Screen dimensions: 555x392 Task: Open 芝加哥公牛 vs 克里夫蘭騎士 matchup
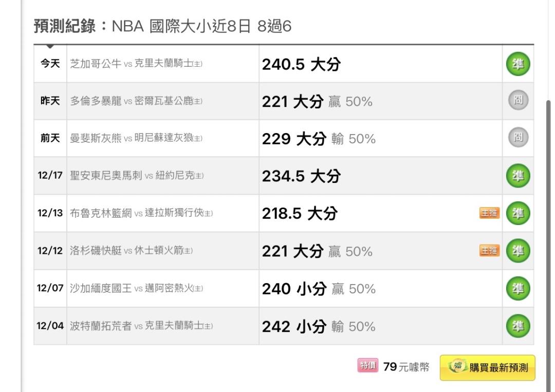[x=136, y=64]
